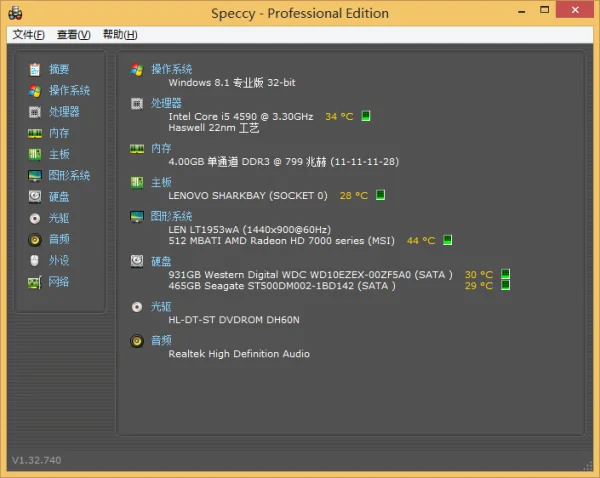Select the 摘要 summary icon in sidebar
The image size is (600, 478).
(x=35, y=69)
